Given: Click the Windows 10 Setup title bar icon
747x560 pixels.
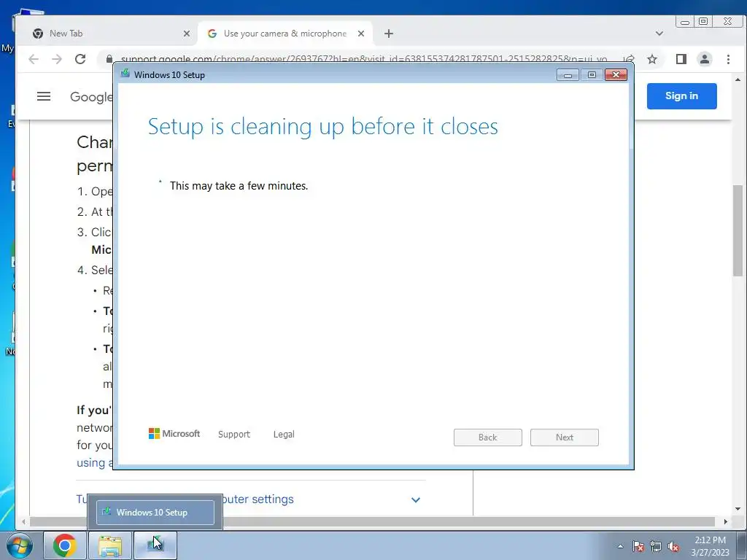Looking at the screenshot, I should (x=125, y=74).
